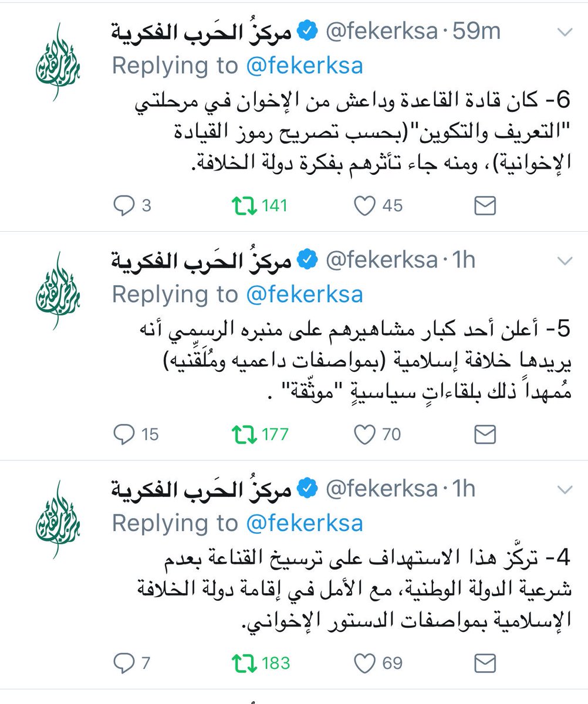Share tweet number 5 via message envelope

485,434
